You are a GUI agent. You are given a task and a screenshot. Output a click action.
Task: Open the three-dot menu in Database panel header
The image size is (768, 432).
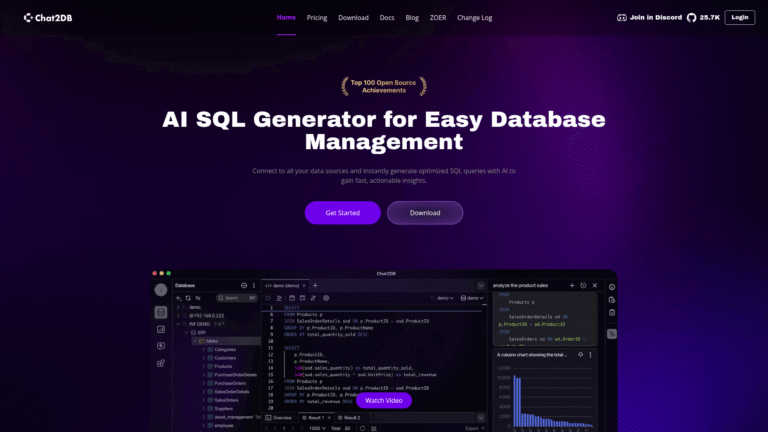pyautogui.click(x=254, y=285)
